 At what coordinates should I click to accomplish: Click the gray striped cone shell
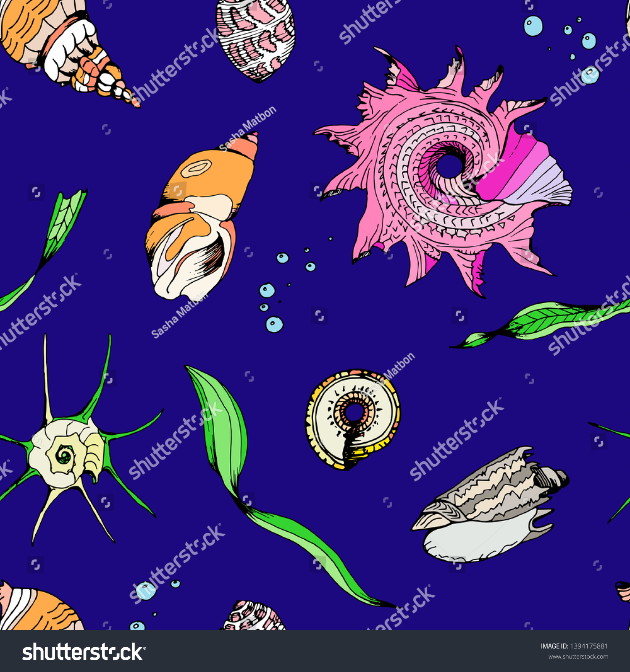[x=490, y=504]
